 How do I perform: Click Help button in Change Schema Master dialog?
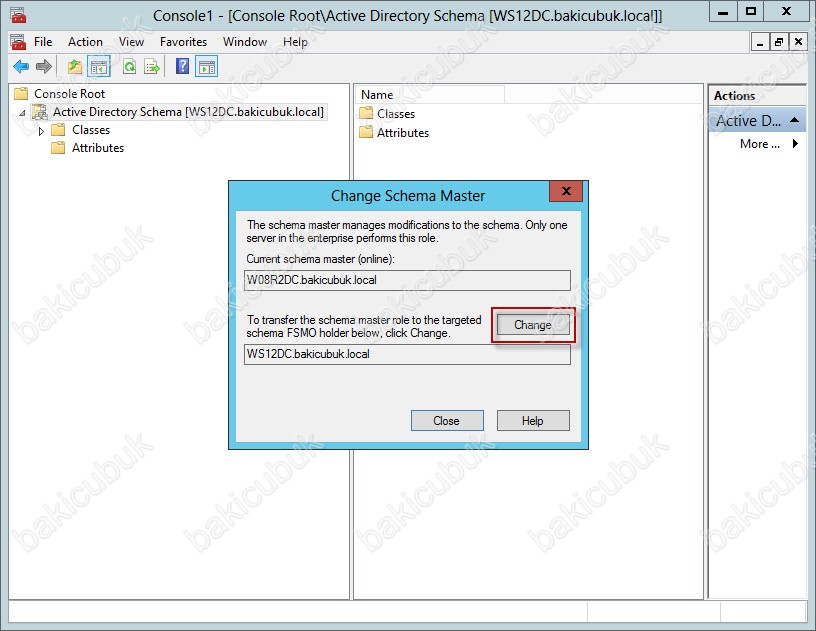pos(533,420)
